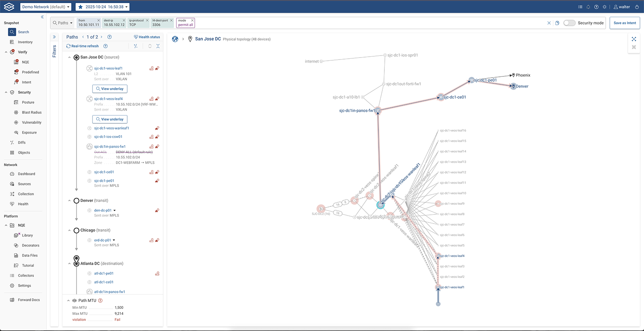Open Blast Radius in the sidebar
Image resolution: width=644 pixels, height=331 pixels.
point(31,113)
